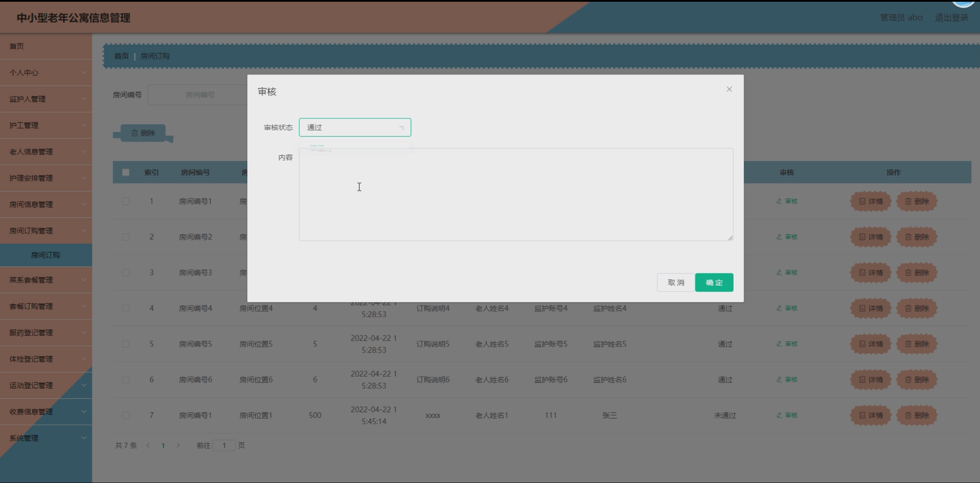Select 房间订购 submenu item in sidebar
Screen dimensions: 980x483
pyautogui.click(x=46, y=255)
